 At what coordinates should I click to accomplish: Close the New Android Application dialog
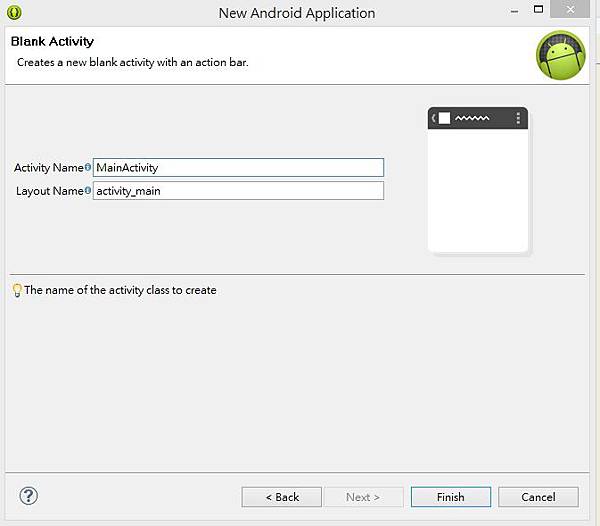point(570,9)
